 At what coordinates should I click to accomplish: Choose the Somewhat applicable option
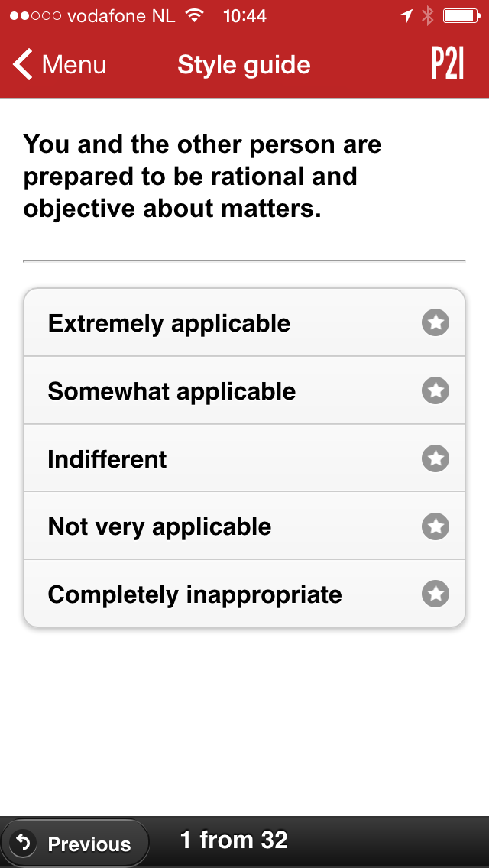tap(172, 391)
